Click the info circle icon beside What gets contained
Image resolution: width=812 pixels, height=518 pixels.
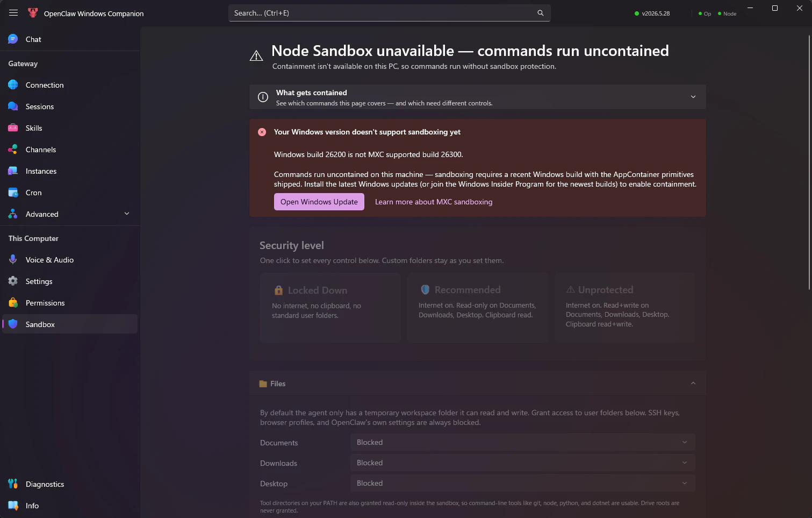click(263, 97)
